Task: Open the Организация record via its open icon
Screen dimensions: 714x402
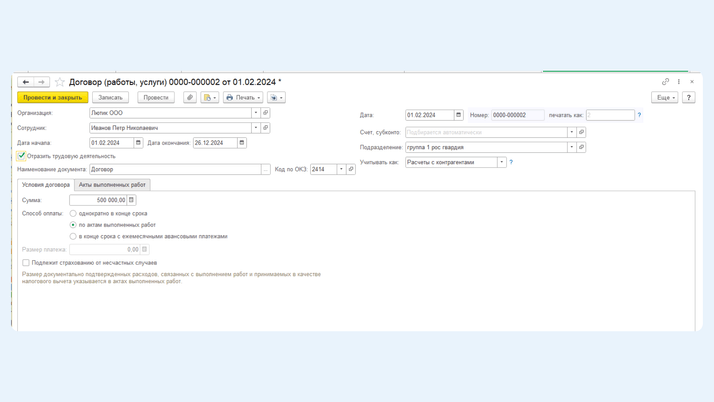Action: point(265,113)
